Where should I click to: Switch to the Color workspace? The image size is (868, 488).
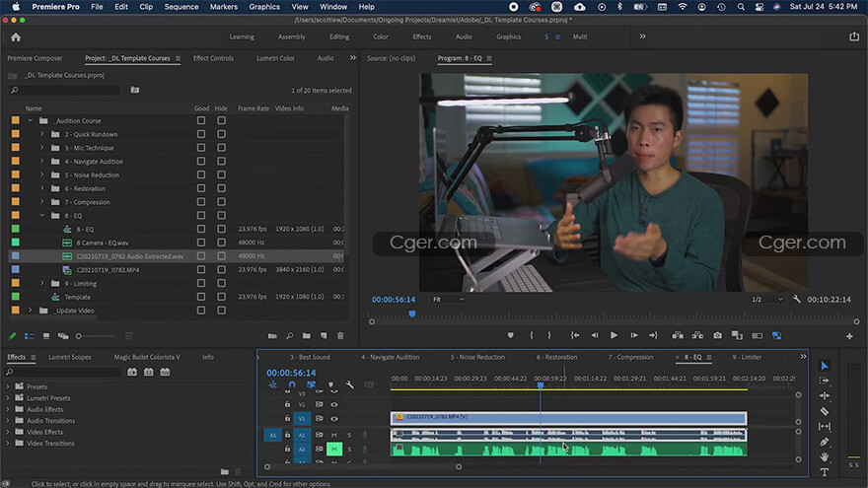pos(381,36)
